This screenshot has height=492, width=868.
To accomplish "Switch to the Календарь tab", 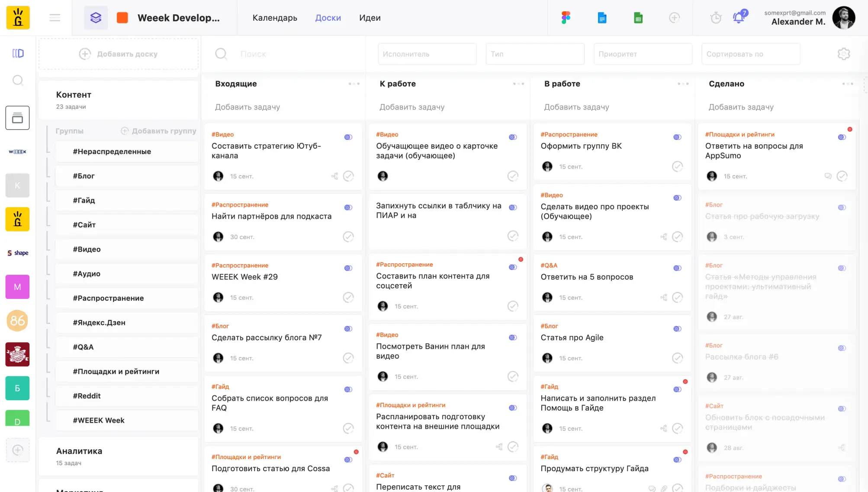I will pos(275,18).
